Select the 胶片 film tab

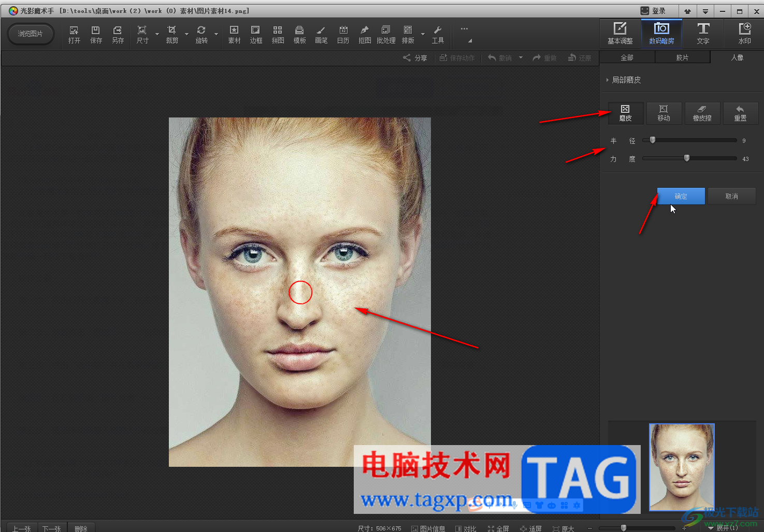click(x=683, y=57)
